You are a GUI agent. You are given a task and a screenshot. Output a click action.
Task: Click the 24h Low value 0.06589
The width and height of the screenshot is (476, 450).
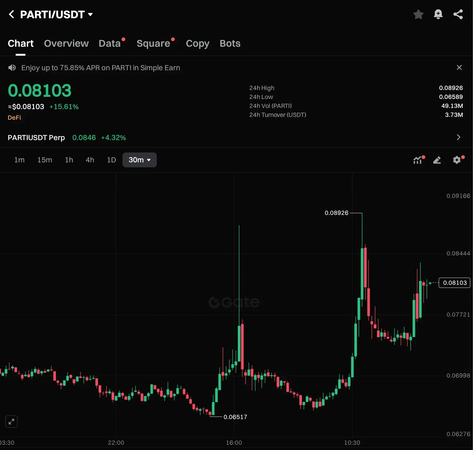coord(451,97)
